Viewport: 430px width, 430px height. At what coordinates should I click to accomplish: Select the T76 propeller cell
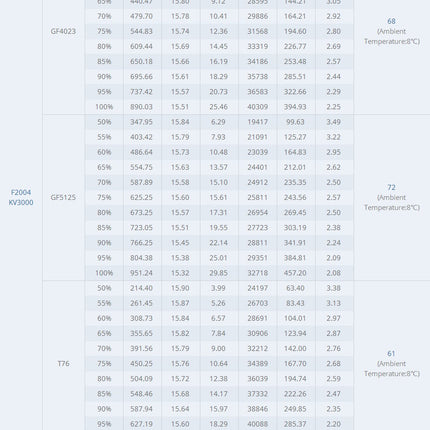pyautogui.click(x=63, y=363)
